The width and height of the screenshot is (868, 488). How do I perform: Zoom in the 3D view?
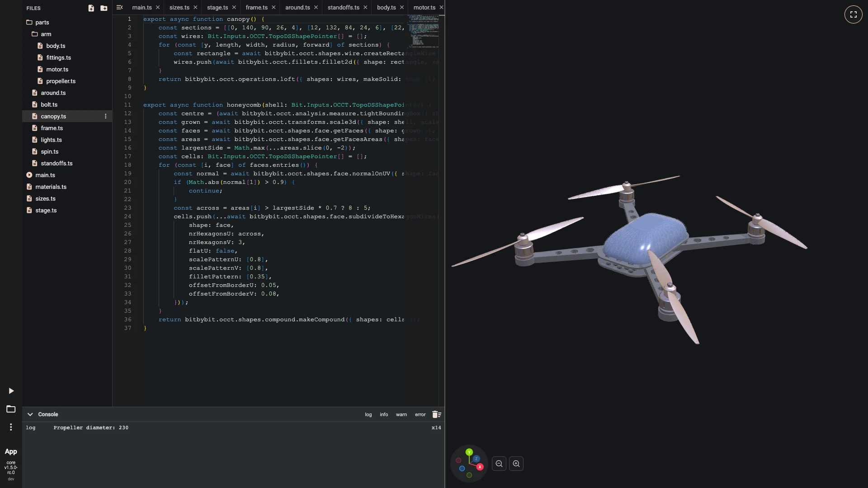click(x=516, y=464)
